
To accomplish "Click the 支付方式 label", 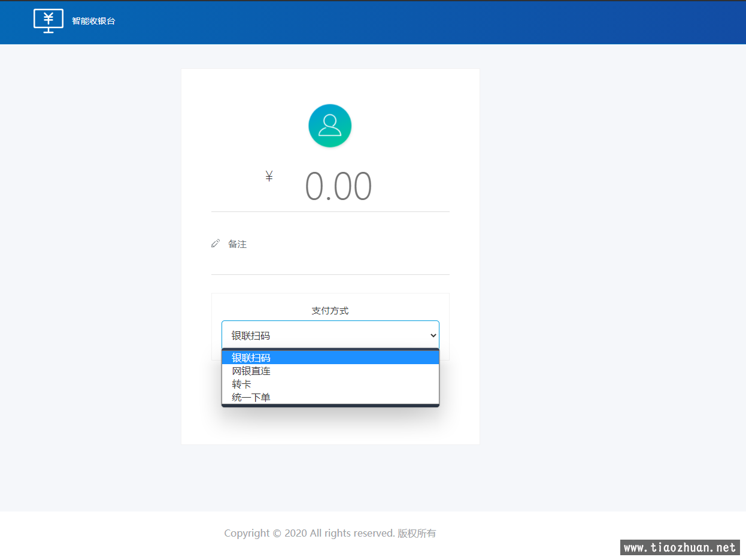I will (x=330, y=311).
